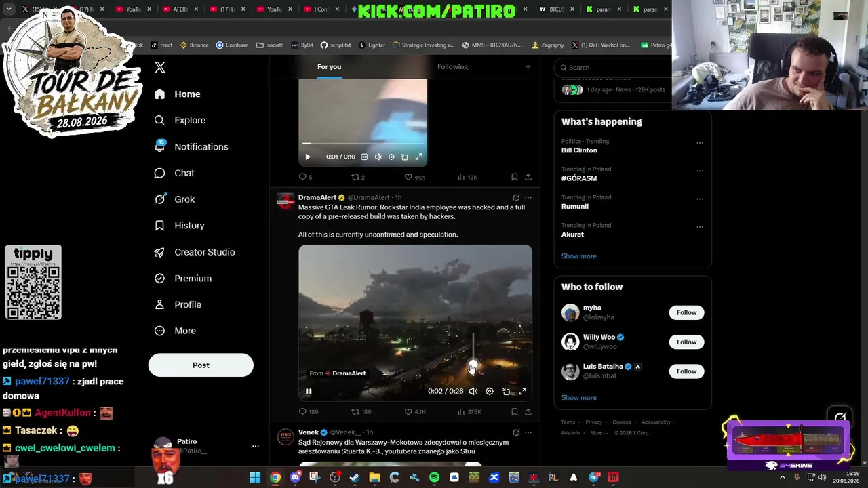868x488 pixels.
Task: Mute the DramaAlert video
Action: click(473, 391)
